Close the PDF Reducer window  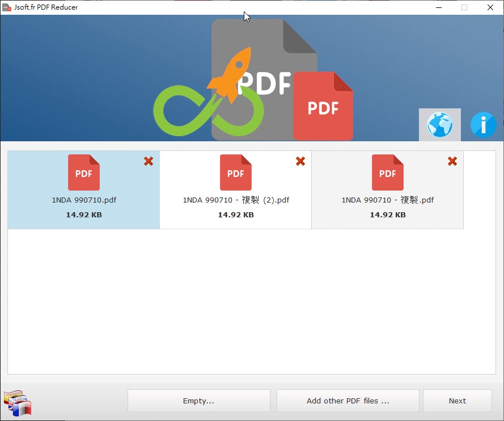click(x=490, y=7)
